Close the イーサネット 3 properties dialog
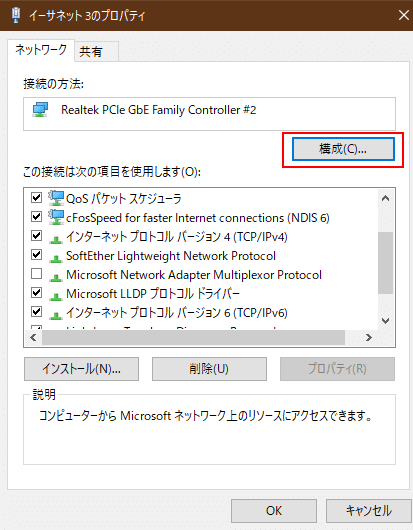 404,15
